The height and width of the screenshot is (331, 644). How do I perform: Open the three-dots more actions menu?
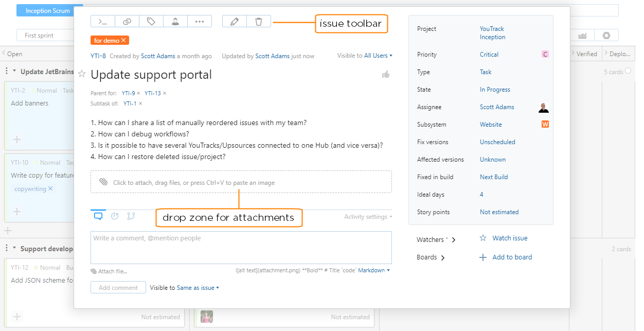(x=200, y=21)
